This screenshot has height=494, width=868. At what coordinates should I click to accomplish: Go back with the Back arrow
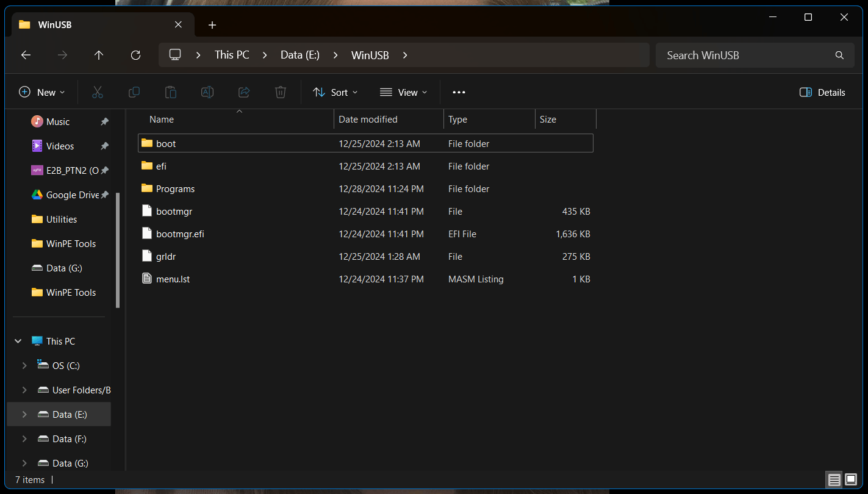(x=26, y=55)
